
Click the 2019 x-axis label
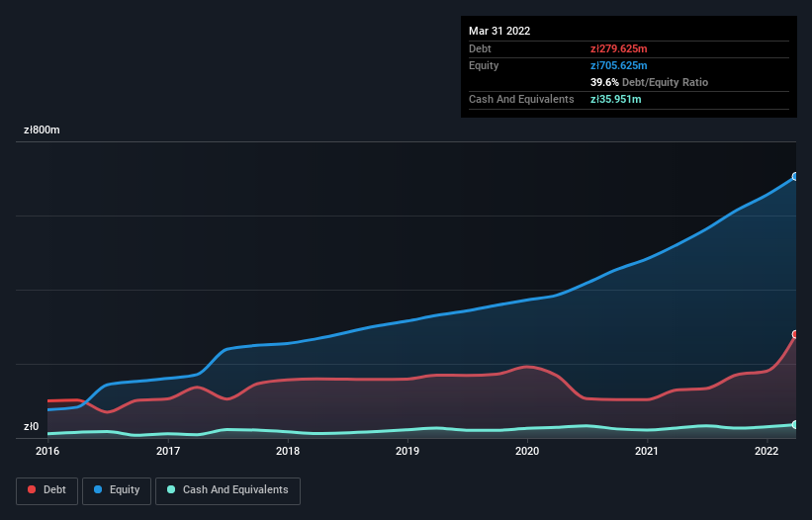[407, 451]
